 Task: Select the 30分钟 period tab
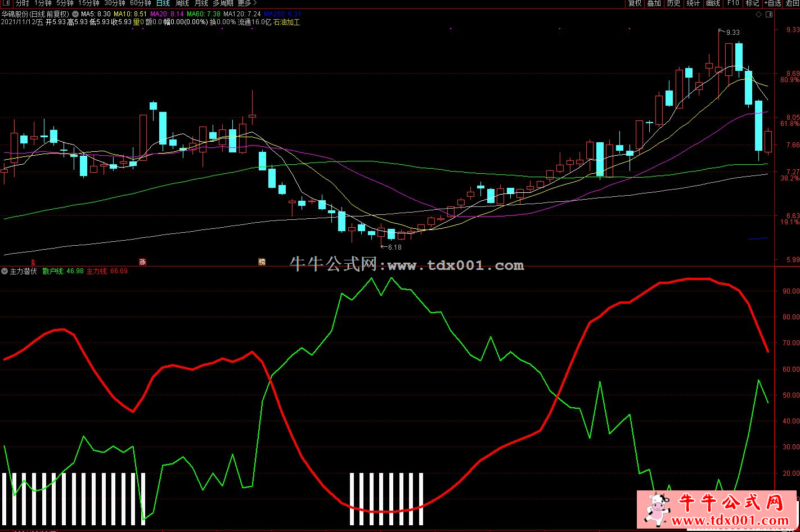point(115,3)
